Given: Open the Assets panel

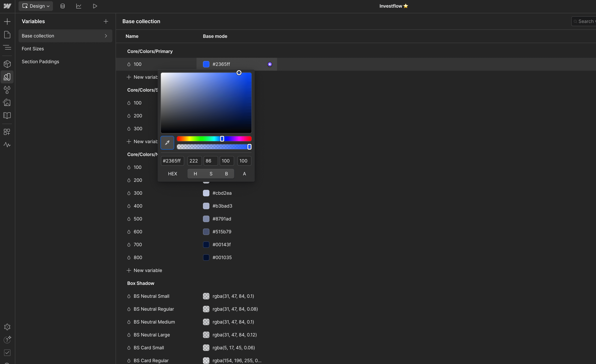Looking at the screenshot, I should 7,103.
